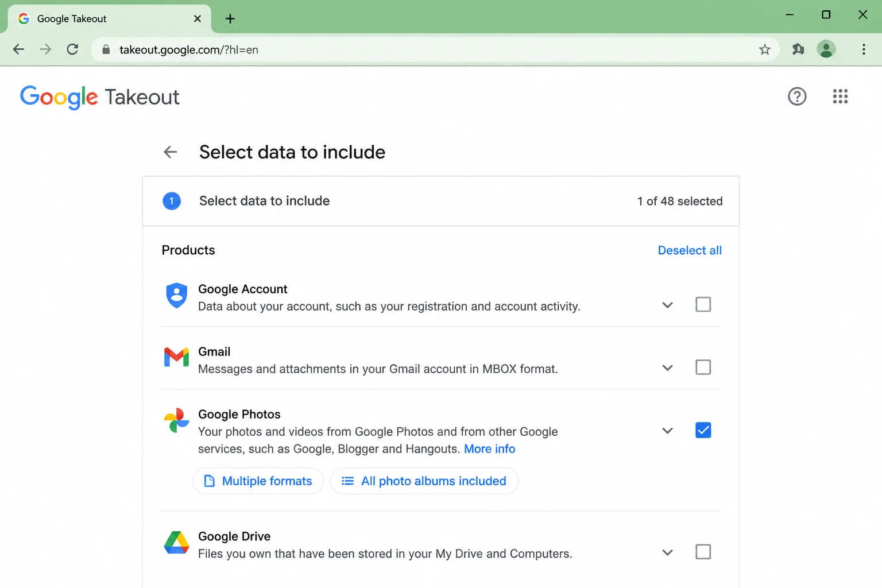This screenshot has width=882, height=588.
Task: Check the Google Account checkbox
Action: pos(703,304)
